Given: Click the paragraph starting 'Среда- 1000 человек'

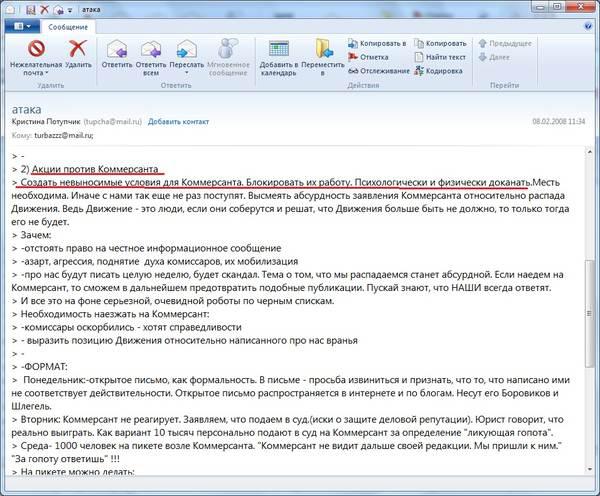Looking at the screenshot, I should point(286,452).
